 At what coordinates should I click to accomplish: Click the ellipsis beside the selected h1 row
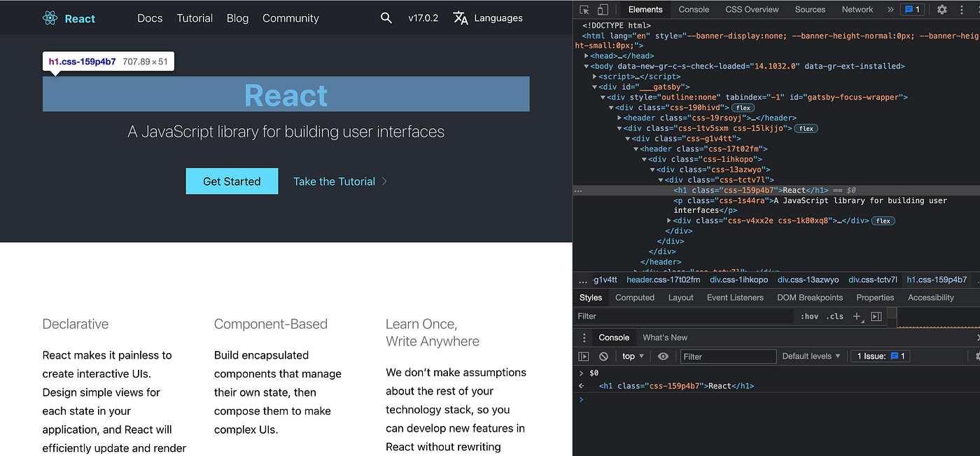click(x=577, y=191)
